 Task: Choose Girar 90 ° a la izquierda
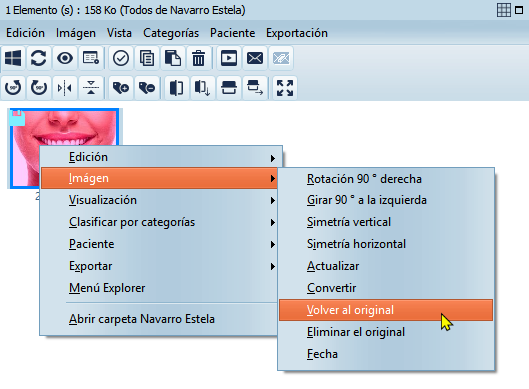(386, 200)
